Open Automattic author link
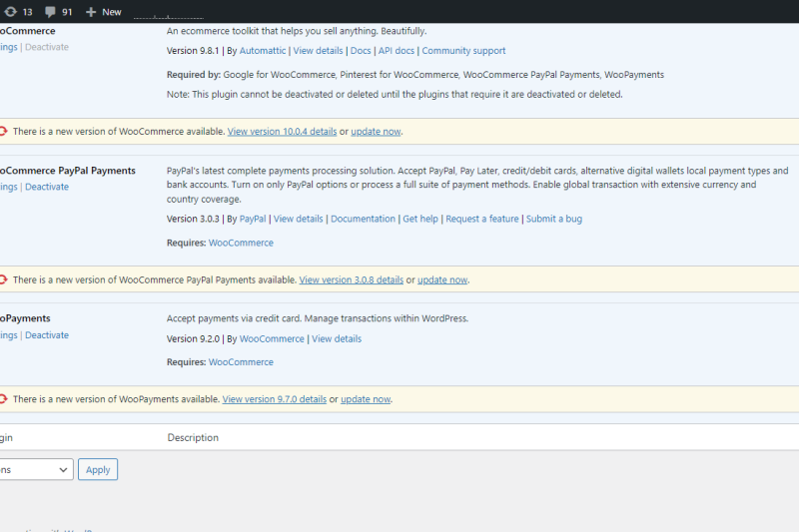 tap(263, 50)
